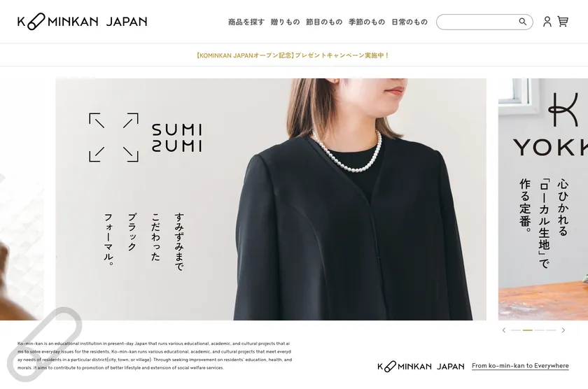Select the third carousel indicator dash
The image size is (588, 389).
539,330
